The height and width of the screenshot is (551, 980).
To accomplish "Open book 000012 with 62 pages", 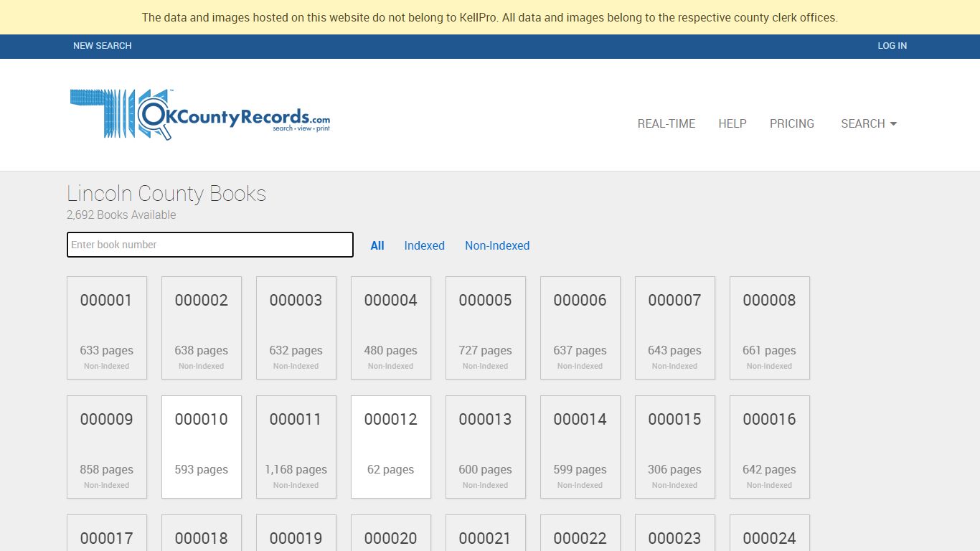I will (391, 447).
